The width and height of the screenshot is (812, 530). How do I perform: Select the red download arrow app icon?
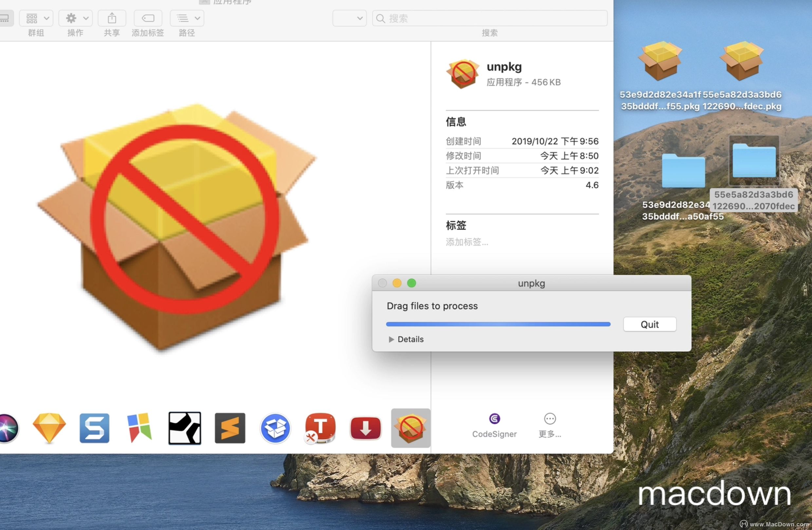pos(365,428)
